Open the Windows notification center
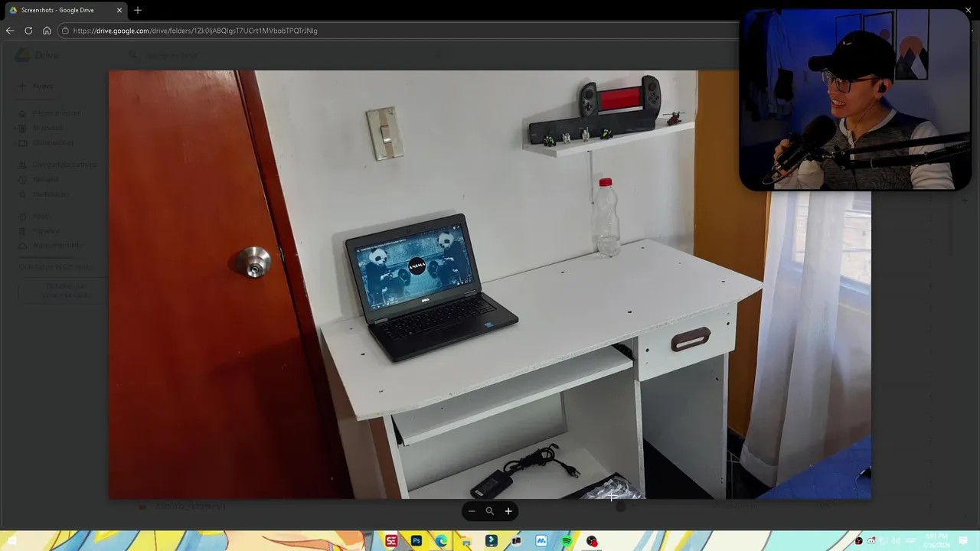 pyautogui.click(x=963, y=541)
